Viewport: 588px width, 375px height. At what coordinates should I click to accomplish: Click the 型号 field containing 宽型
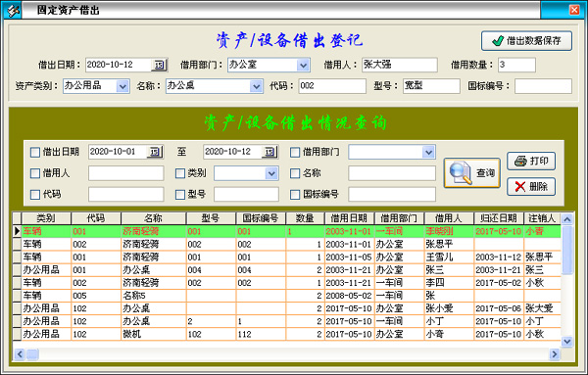(431, 86)
